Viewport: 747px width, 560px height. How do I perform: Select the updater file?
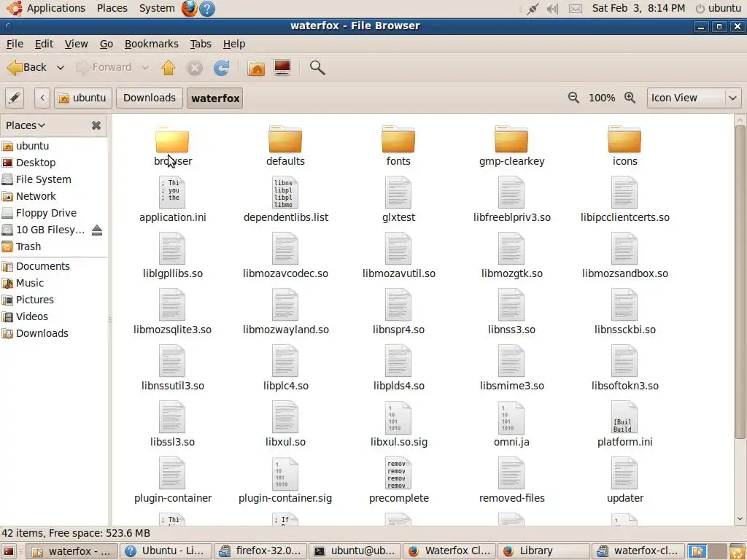(x=624, y=481)
